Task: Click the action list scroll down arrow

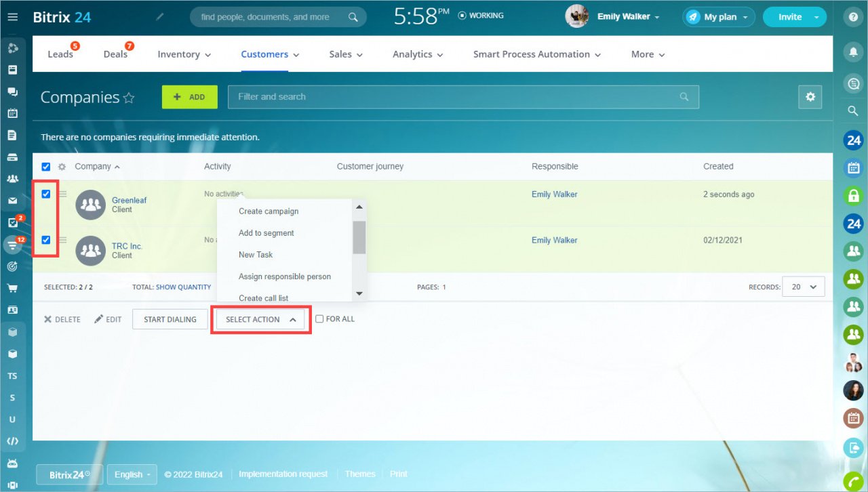Action: point(359,294)
